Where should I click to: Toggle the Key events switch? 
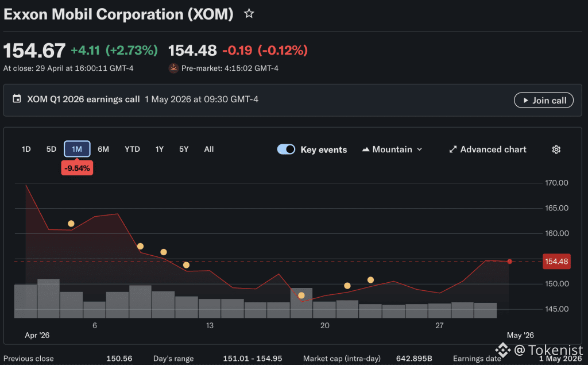coord(286,149)
